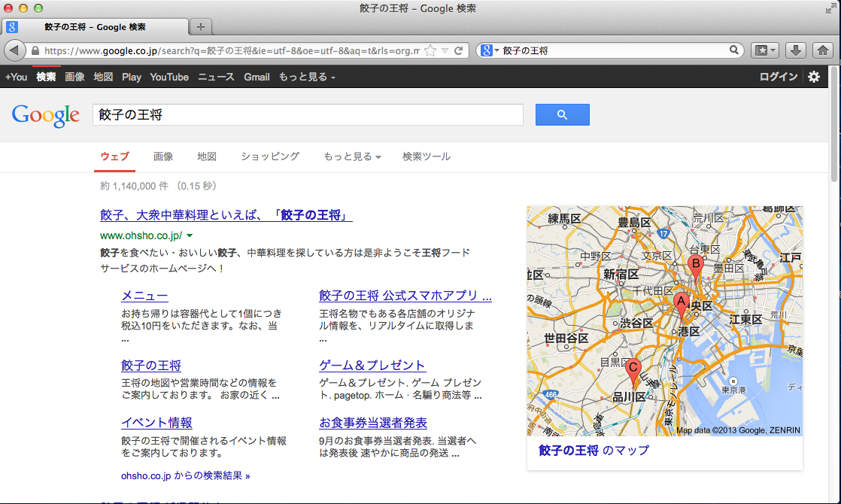Open 検索ツール
The width and height of the screenshot is (841, 504).
pos(427,156)
